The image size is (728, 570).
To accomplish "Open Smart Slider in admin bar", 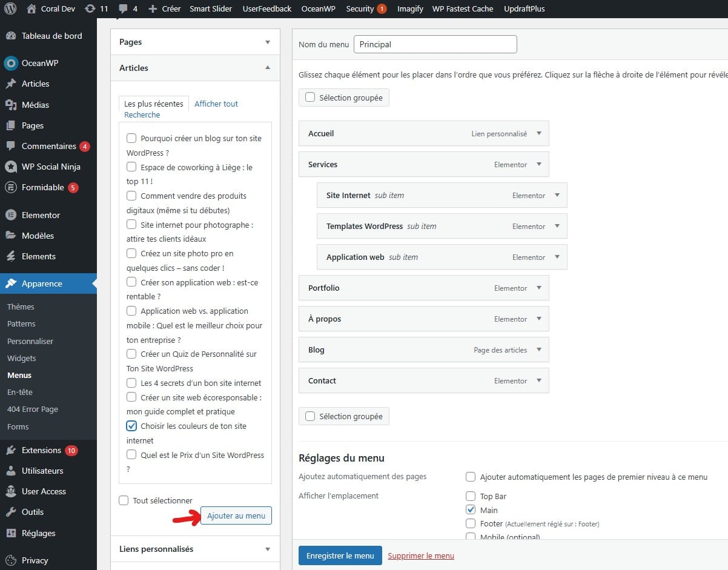I will (211, 8).
